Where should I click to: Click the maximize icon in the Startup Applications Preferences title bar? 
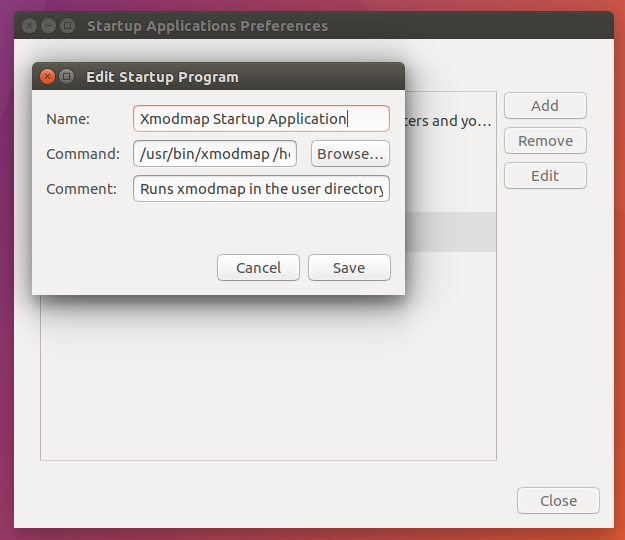tap(68, 26)
